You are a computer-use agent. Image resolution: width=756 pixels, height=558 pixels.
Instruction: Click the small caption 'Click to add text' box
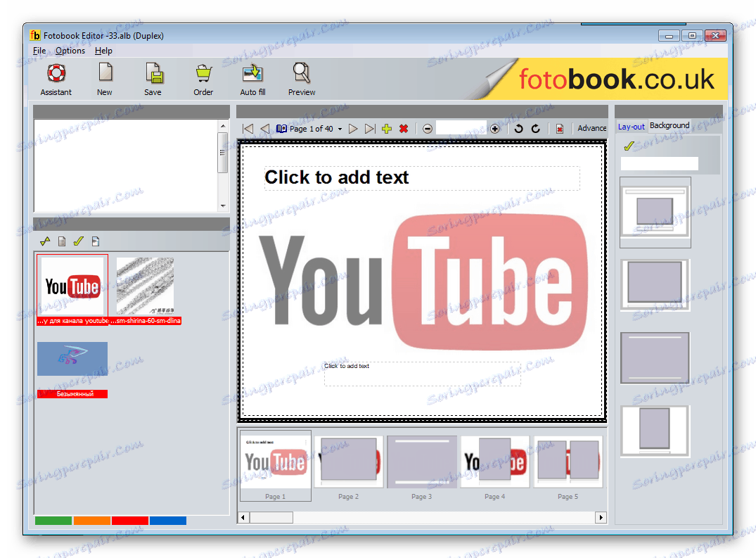click(423, 374)
